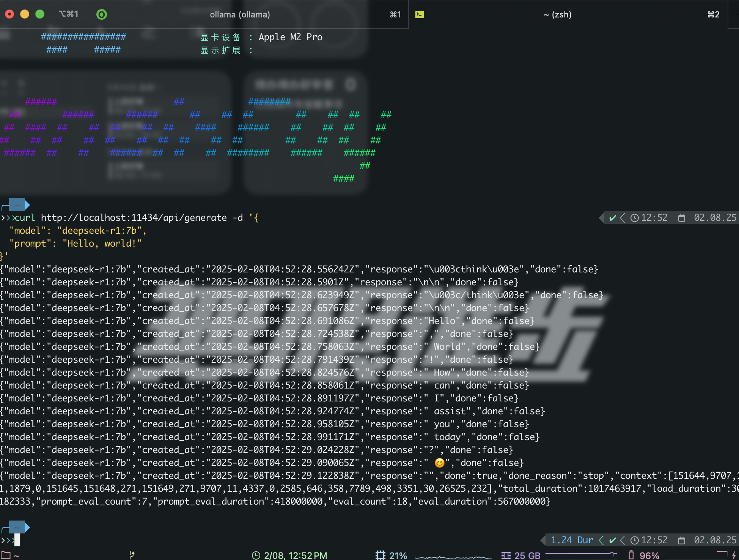Image resolution: width=739 pixels, height=560 pixels.
Task: Click the battery icon showing 96%
Action: (631, 555)
